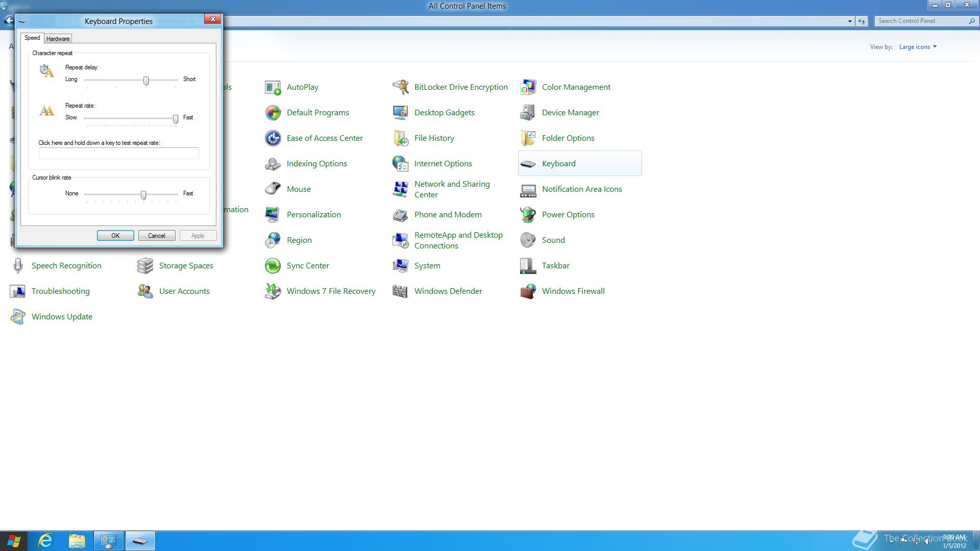Close the Keyboard Properties dialog
The height and width of the screenshot is (551, 980).
point(213,19)
